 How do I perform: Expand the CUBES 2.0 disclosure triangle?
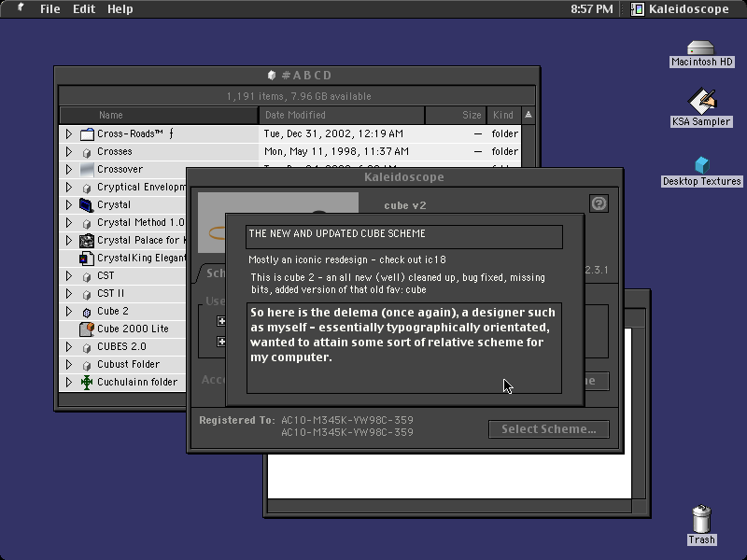(69, 346)
